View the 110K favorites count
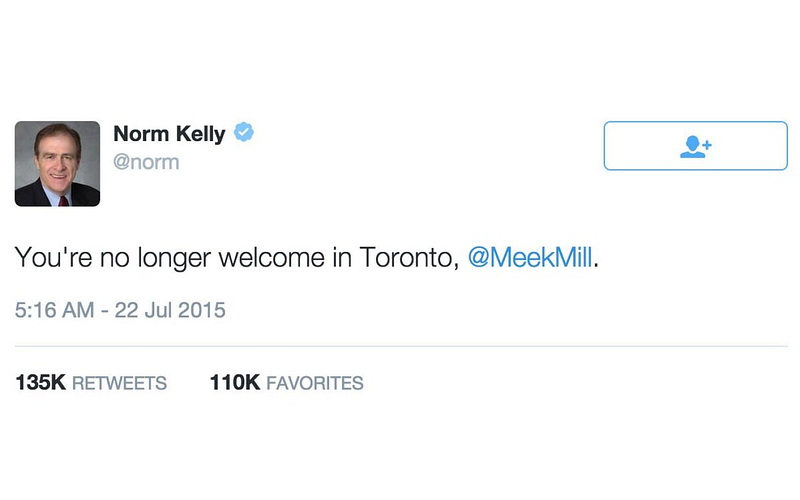 point(235,383)
